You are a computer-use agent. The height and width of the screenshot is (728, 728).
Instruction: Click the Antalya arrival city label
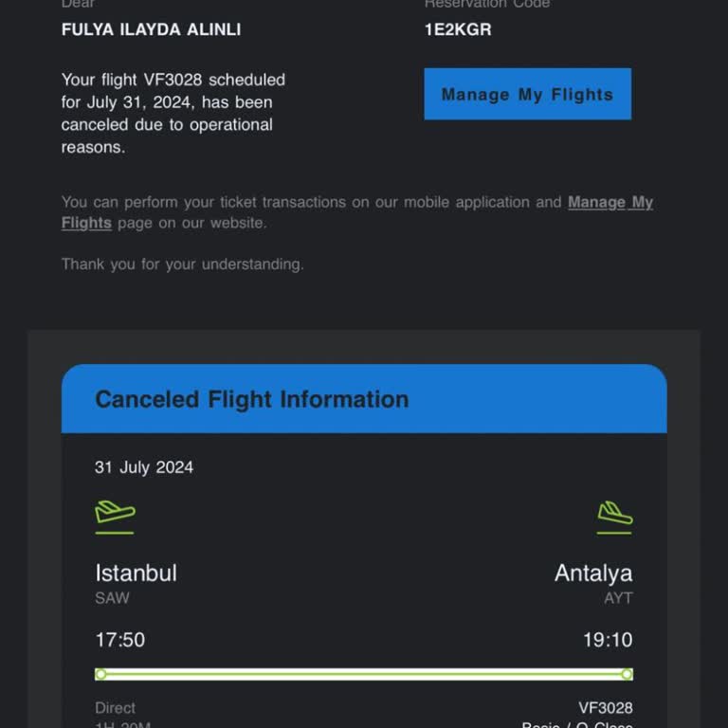coord(593,573)
